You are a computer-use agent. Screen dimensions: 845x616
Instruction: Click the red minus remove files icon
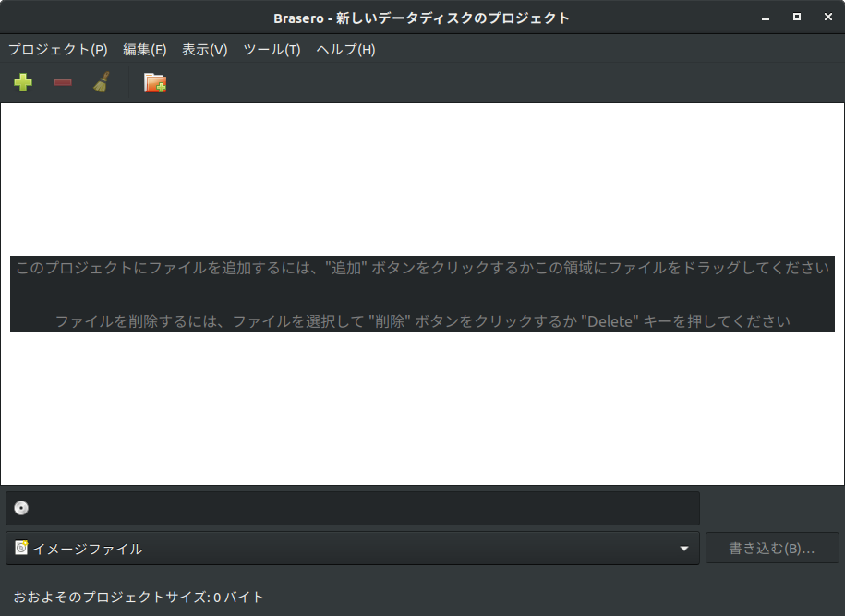pyautogui.click(x=63, y=82)
